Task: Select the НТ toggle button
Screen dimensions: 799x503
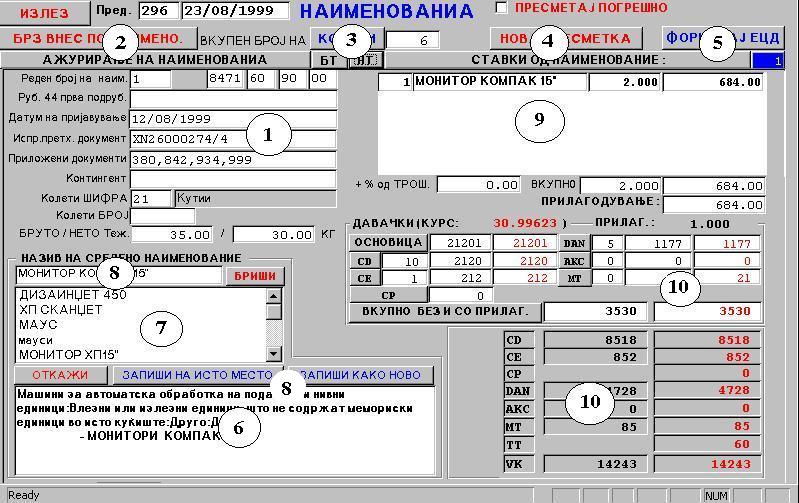Action: click(366, 60)
